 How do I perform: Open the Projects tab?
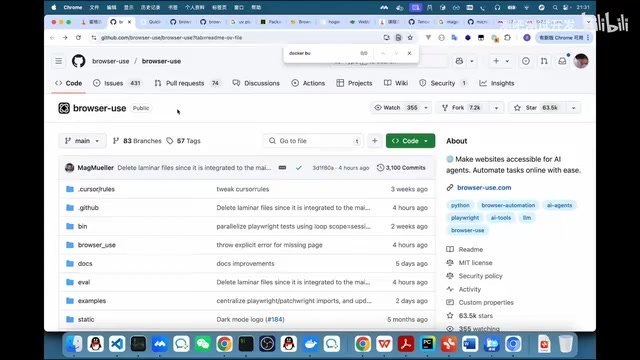point(354,83)
